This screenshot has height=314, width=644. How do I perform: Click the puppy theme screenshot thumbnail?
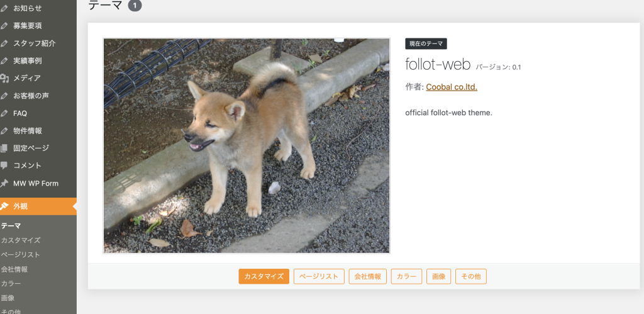pos(247,145)
